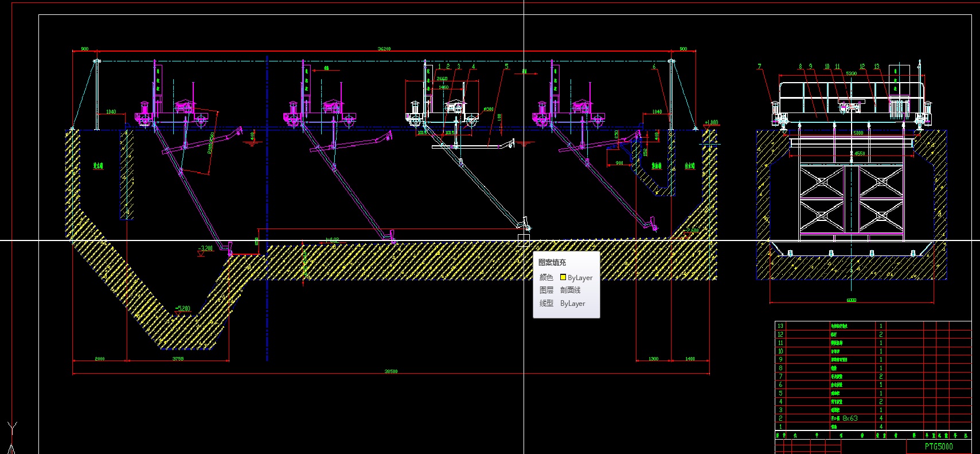Select the 2660 dimension text

coord(442,79)
